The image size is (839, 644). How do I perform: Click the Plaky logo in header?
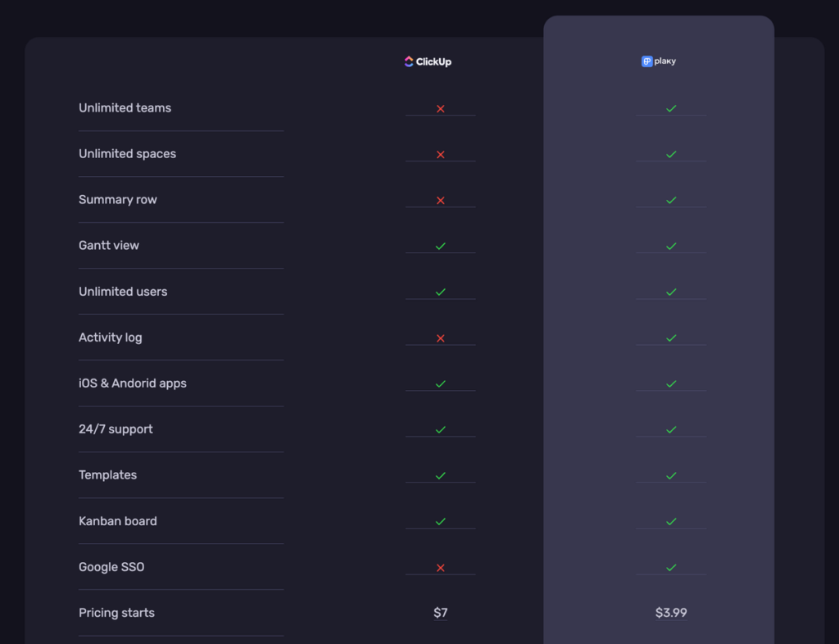tap(659, 61)
